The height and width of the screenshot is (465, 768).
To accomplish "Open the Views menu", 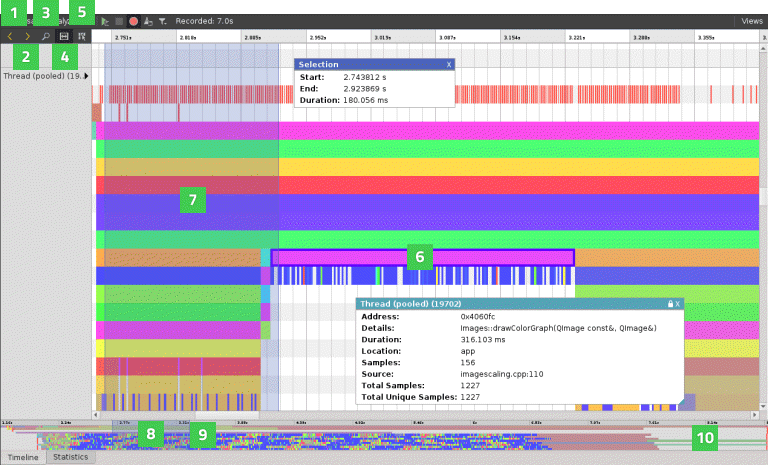I will tap(751, 20).
